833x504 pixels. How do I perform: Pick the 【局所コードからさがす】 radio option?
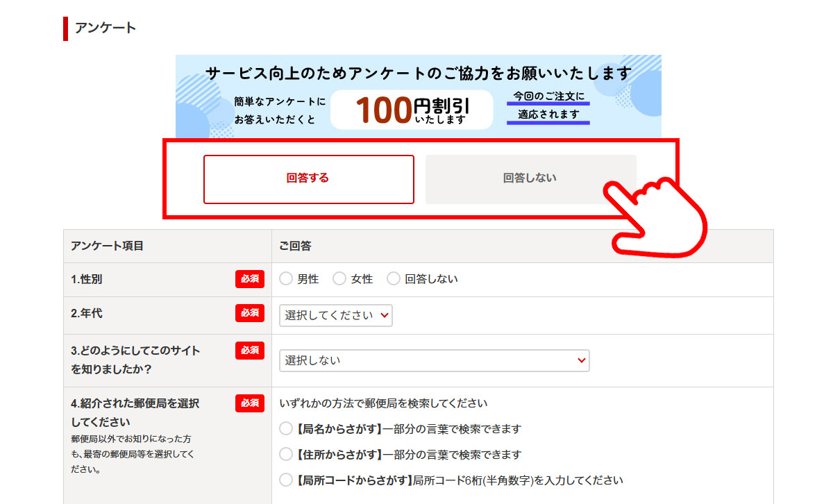(x=286, y=480)
